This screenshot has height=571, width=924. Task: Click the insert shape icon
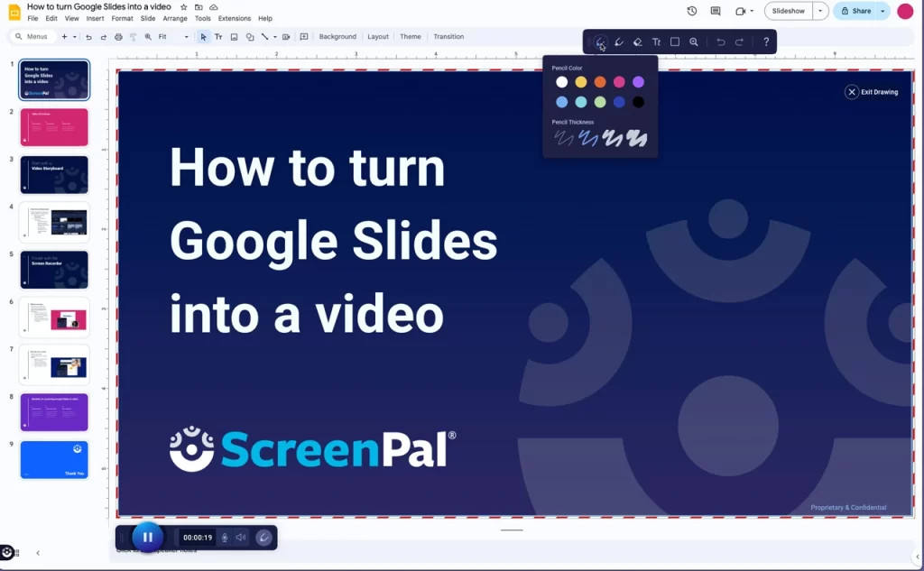point(250,37)
